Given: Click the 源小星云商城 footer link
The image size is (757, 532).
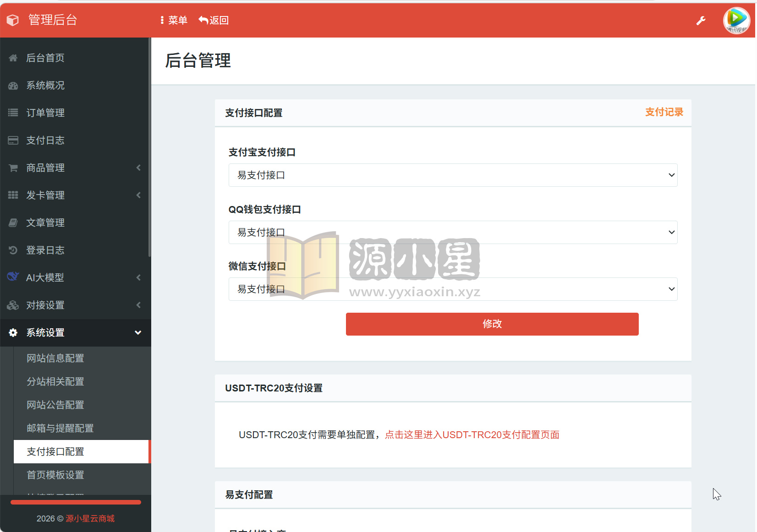Looking at the screenshot, I should coord(91,518).
